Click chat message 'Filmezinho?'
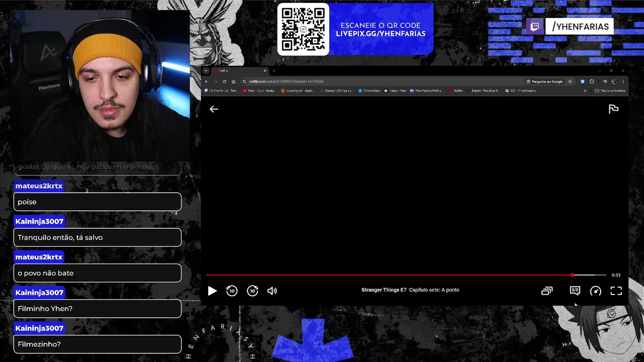This screenshot has width=644, height=362. tap(97, 344)
